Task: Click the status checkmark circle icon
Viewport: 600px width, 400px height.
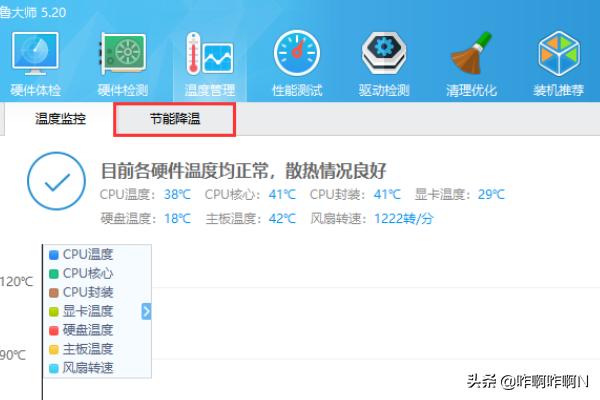Action: 57,181
